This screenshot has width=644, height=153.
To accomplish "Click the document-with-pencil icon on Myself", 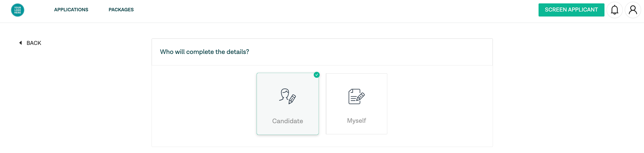I will pyautogui.click(x=357, y=97).
